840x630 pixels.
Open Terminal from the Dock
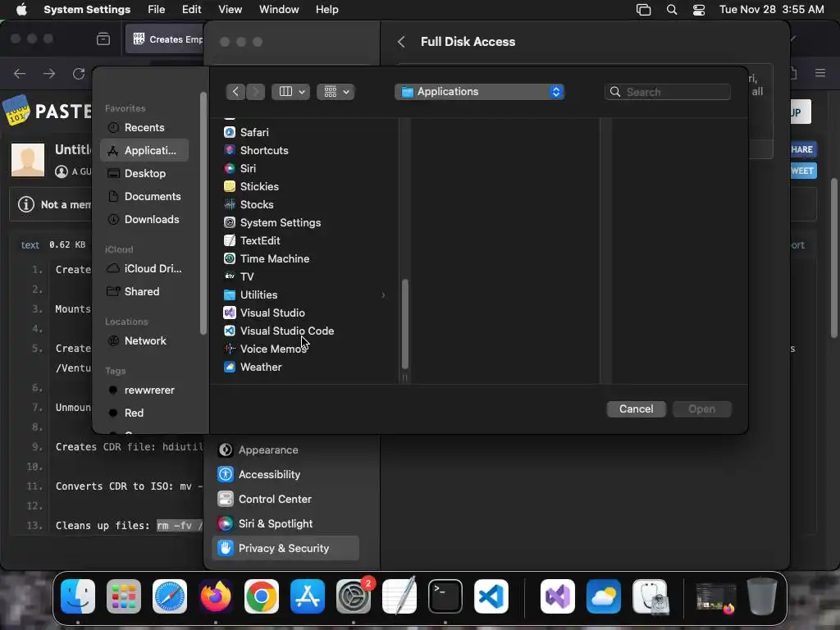[x=445, y=596]
